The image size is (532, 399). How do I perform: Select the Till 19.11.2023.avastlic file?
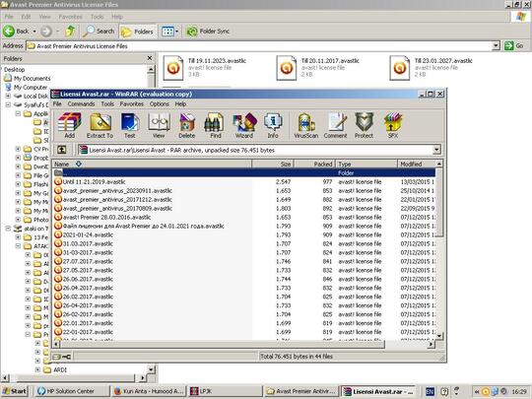pyautogui.click(x=205, y=68)
